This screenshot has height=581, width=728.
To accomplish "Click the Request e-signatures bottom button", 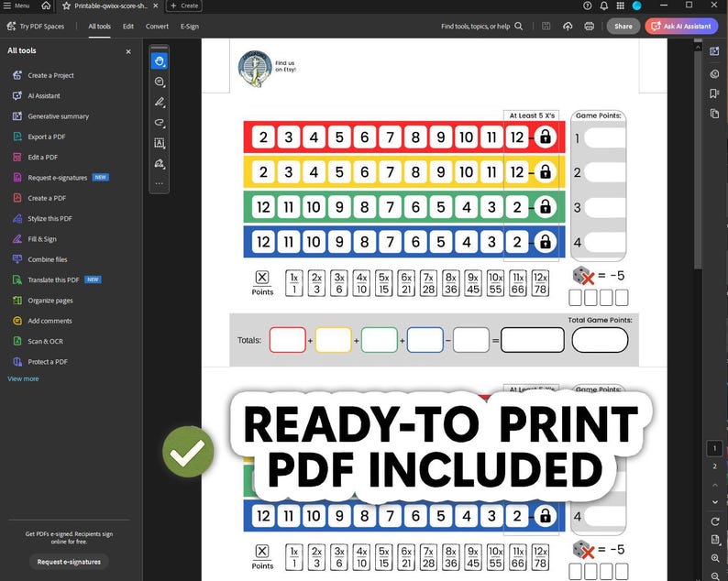I will click(x=69, y=562).
